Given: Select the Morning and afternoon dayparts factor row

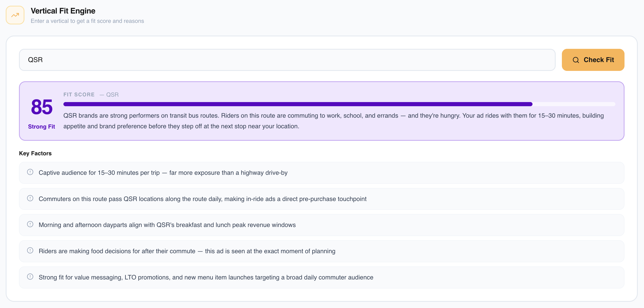Looking at the screenshot, I should (x=322, y=225).
